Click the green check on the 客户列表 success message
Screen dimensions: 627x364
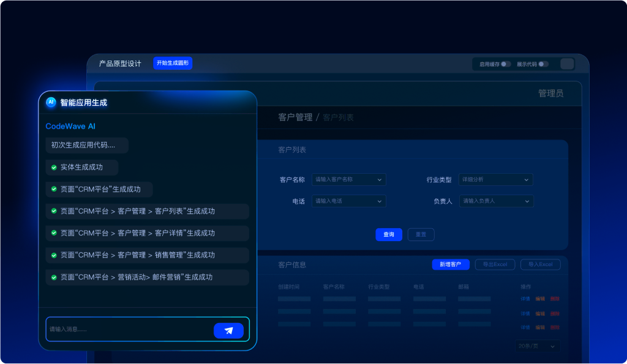pyautogui.click(x=54, y=211)
